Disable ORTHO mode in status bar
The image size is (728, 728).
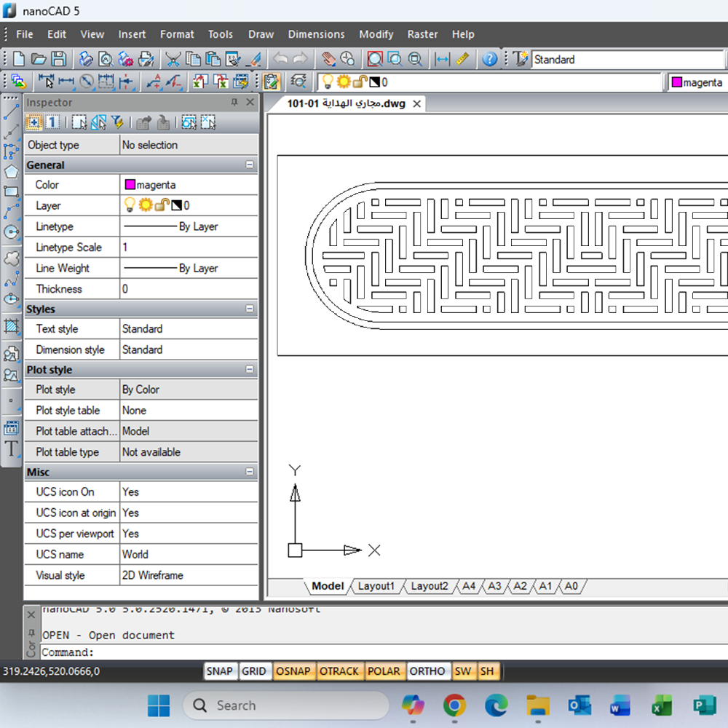427,671
